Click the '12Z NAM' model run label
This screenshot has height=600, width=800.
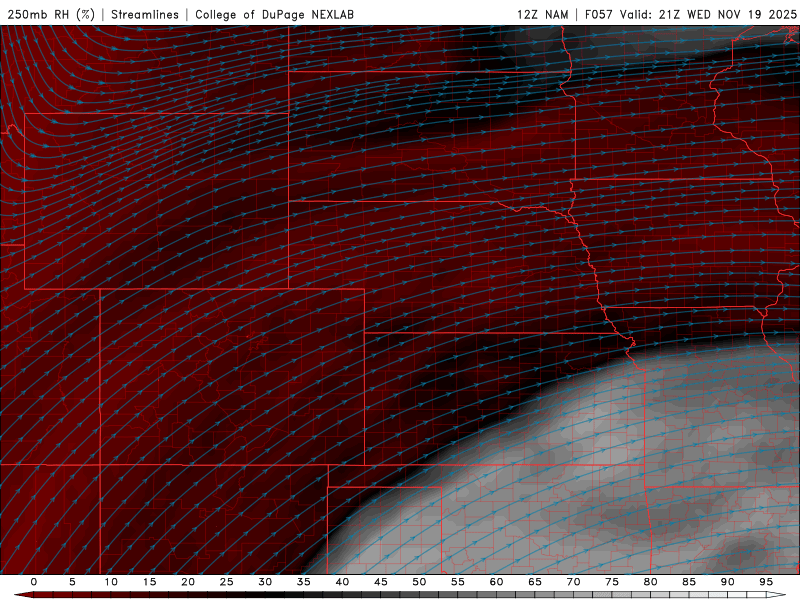(x=543, y=14)
